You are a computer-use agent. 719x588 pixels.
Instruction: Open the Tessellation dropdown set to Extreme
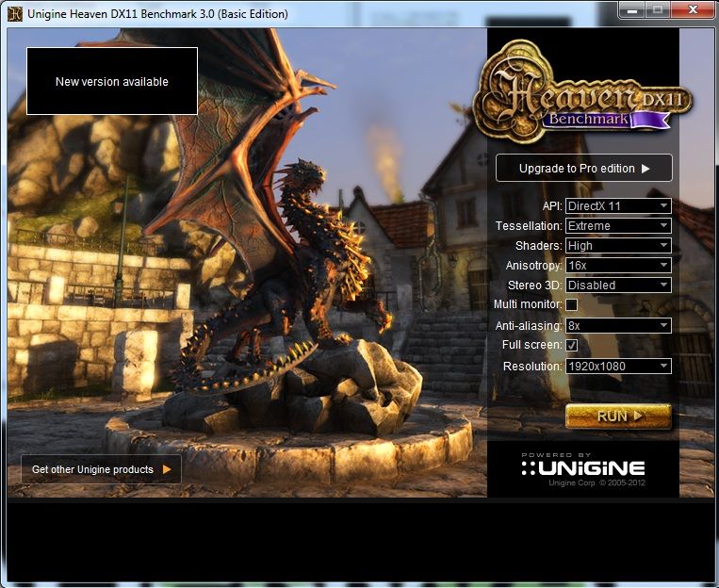[x=618, y=225]
